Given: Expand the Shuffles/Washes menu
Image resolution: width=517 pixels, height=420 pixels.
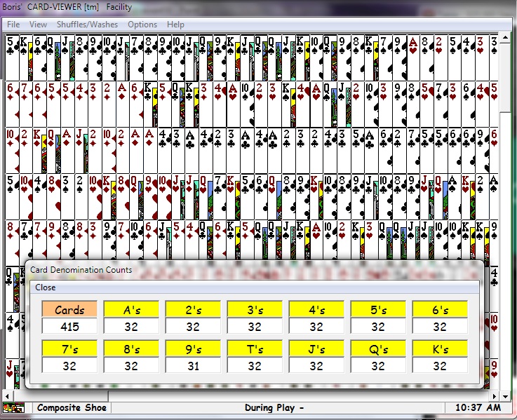Looking at the screenshot, I should pyautogui.click(x=87, y=25).
